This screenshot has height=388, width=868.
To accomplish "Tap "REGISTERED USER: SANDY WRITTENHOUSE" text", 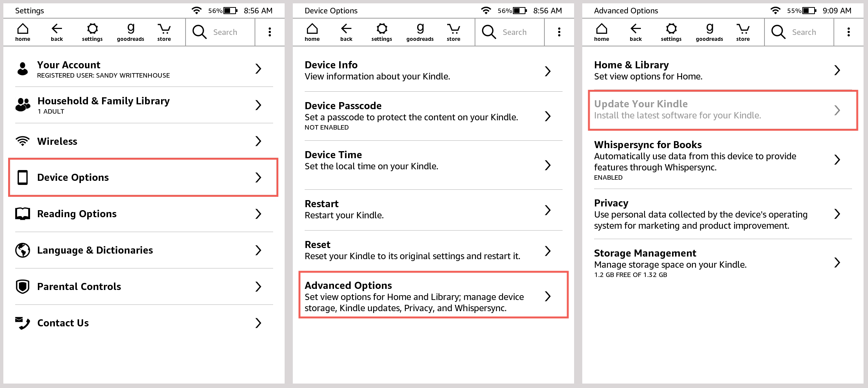I will tap(104, 75).
